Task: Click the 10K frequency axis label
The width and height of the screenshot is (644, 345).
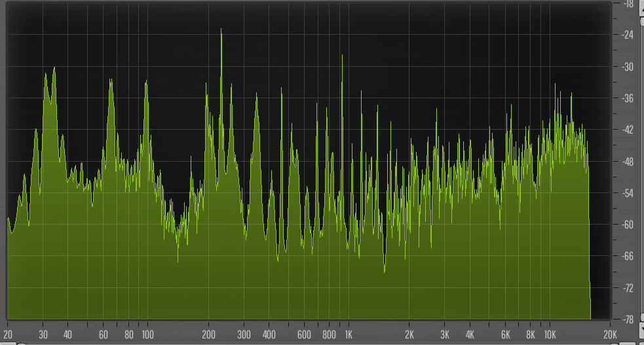Action: (550, 335)
